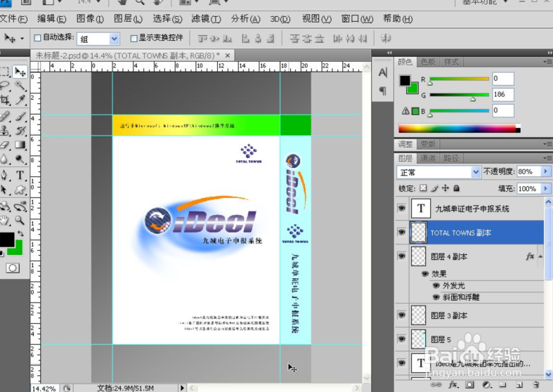Switch to the 蒙版 tab
Image resolution: width=553 pixels, height=392 pixels.
428,144
